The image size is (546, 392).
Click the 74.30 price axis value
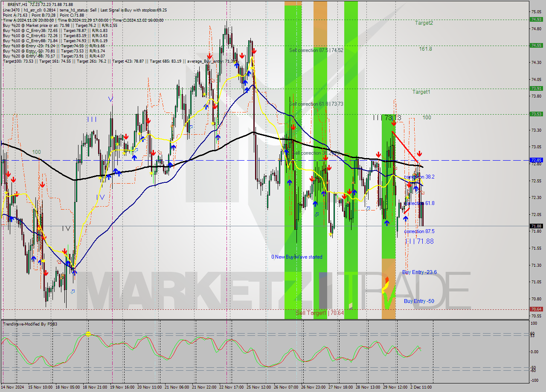point(536,63)
